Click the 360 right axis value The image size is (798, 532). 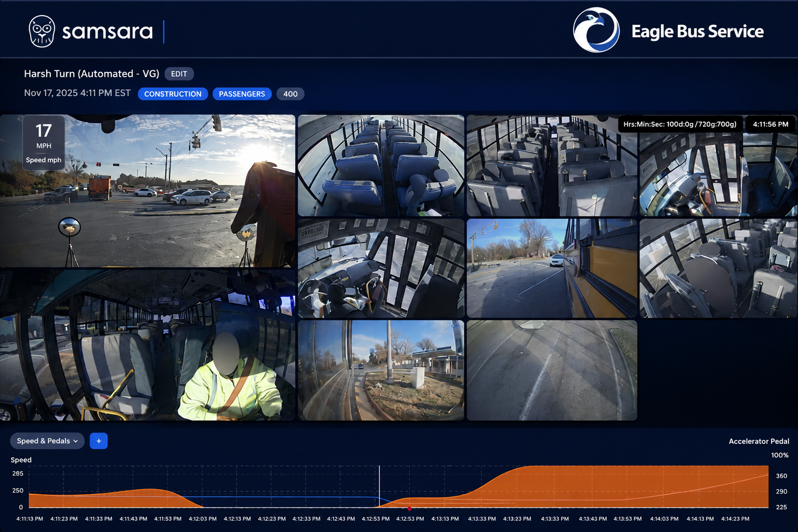(781, 476)
